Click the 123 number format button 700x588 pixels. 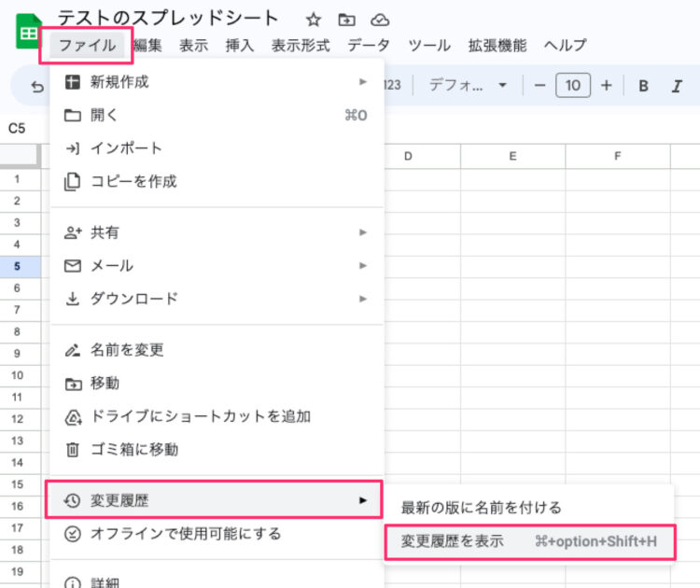pyautogui.click(x=392, y=85)
